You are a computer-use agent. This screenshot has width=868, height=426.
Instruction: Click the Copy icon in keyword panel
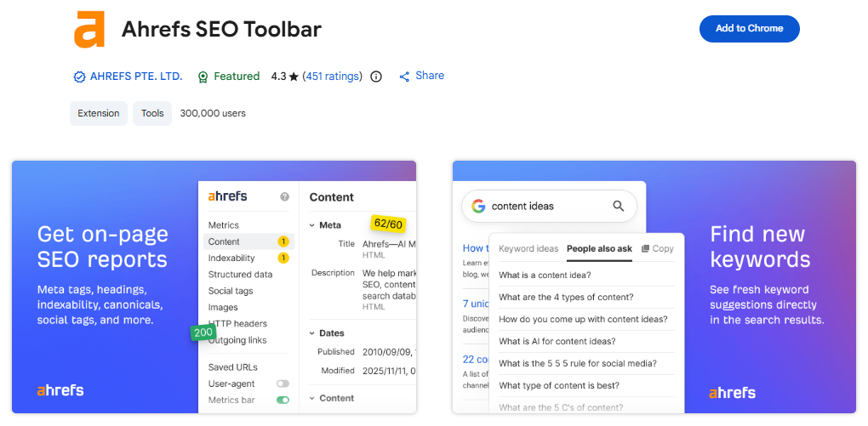click(x=645, y=248)
